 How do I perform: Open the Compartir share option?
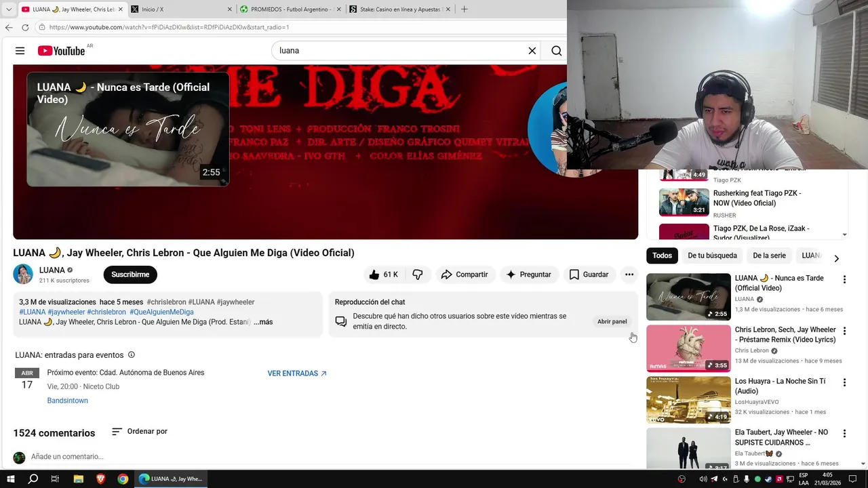(465, 274)
